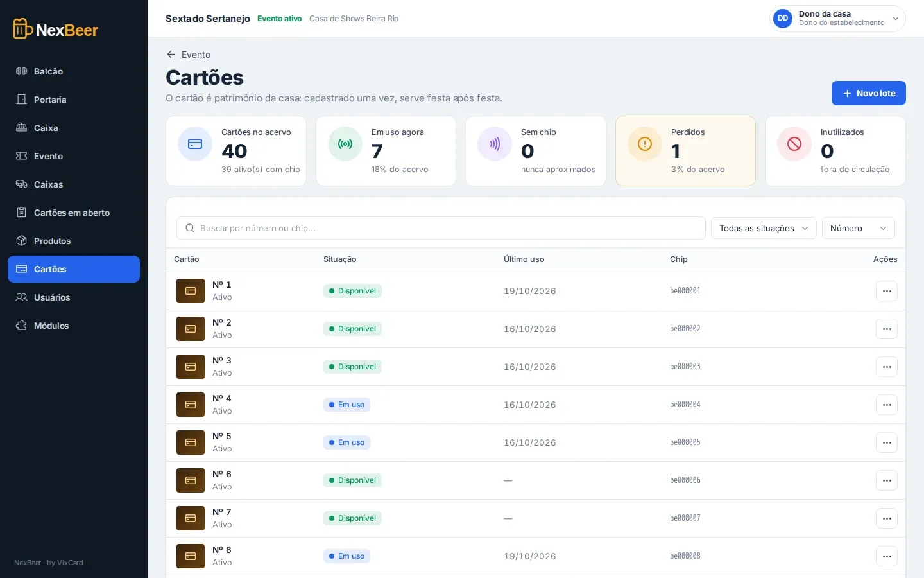This screenshot has height=578, width=924.
Task: Open the Dono da casa account menu
Action: coord(837,19)
